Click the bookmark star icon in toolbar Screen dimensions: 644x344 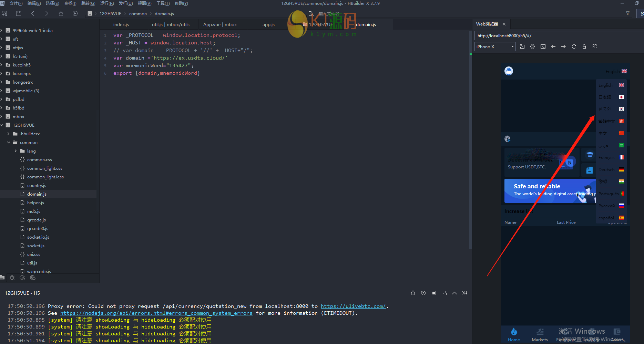pos(61,13)
